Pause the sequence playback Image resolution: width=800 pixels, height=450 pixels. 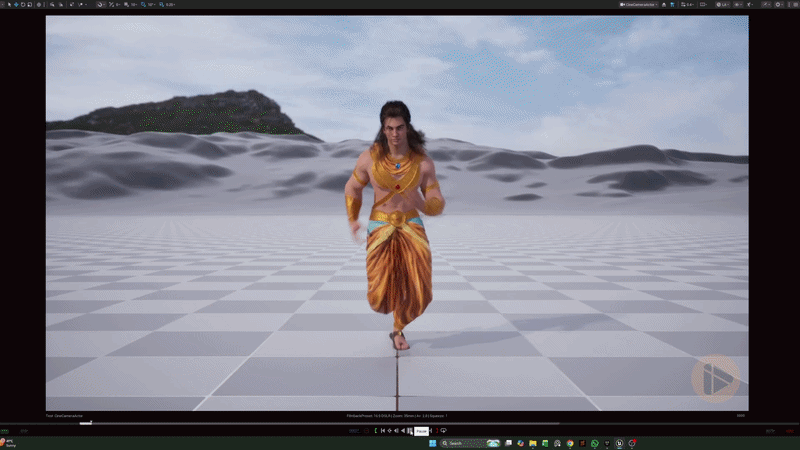pyautogui.click(x=409, y=431)
